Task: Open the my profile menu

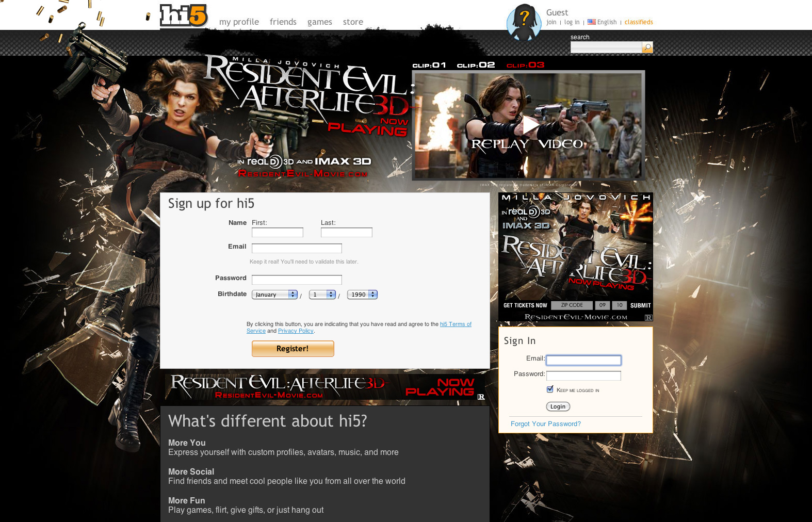Action: [239, 22]
